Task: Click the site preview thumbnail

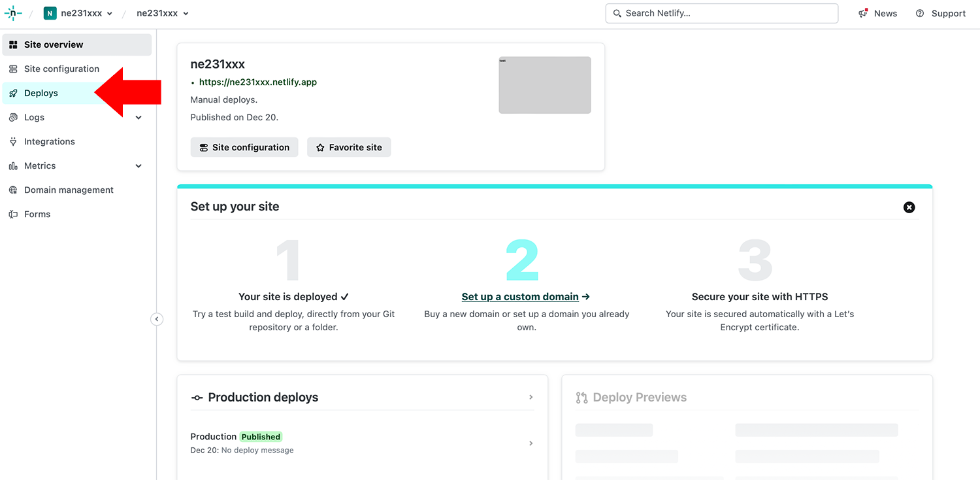Action: click(545, 85)
